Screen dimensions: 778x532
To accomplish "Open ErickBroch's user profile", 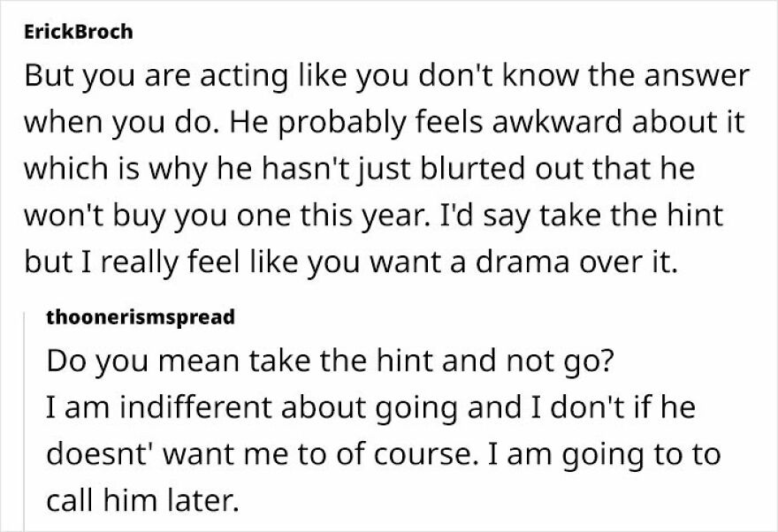I will click(79, 32).
